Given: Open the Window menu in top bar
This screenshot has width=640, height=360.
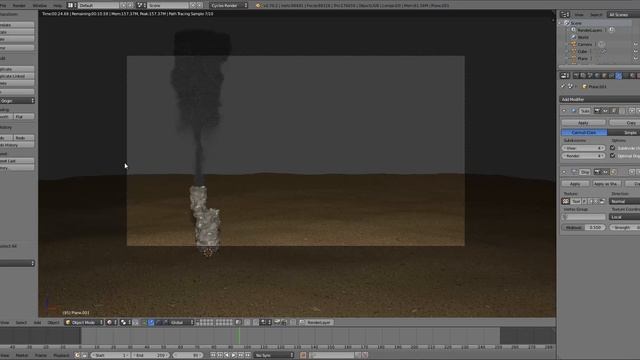Looking at the screenshot, I should click(x=40, y=5).
